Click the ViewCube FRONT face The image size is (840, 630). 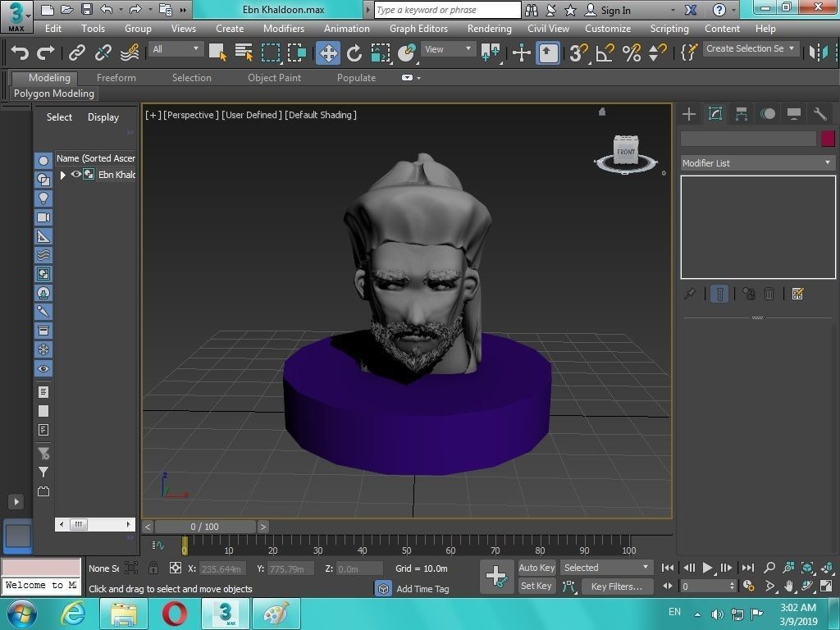click(626, 151)
